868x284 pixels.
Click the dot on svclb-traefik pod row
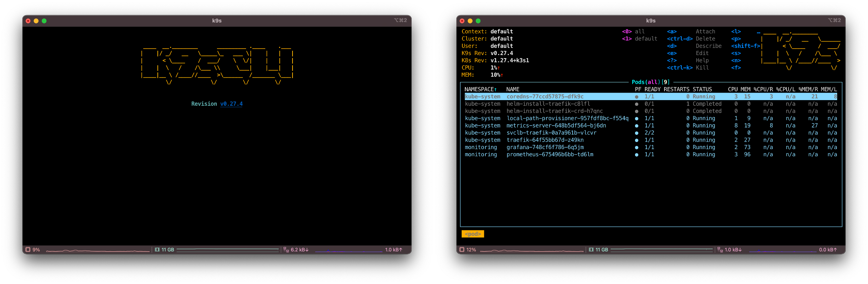coord(637,133)
